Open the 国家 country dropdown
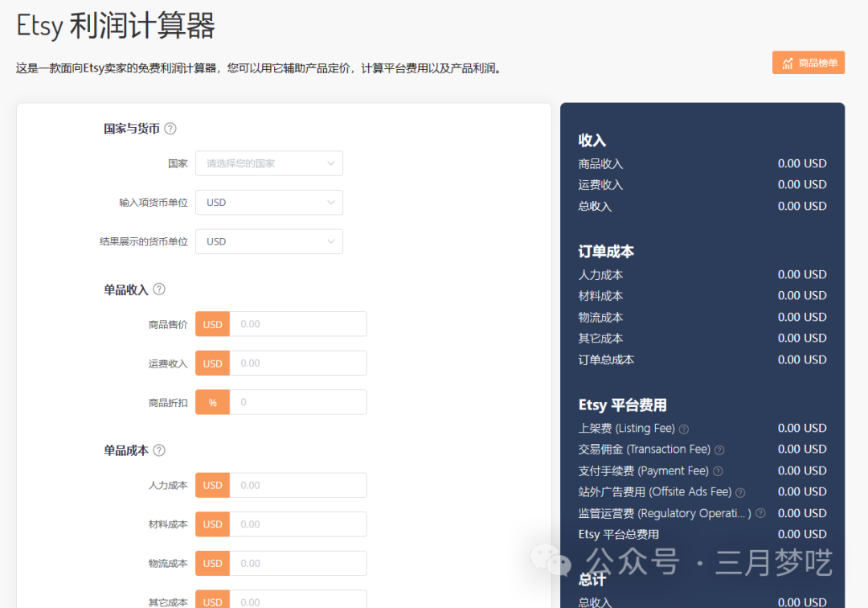 tap(269, 163)
